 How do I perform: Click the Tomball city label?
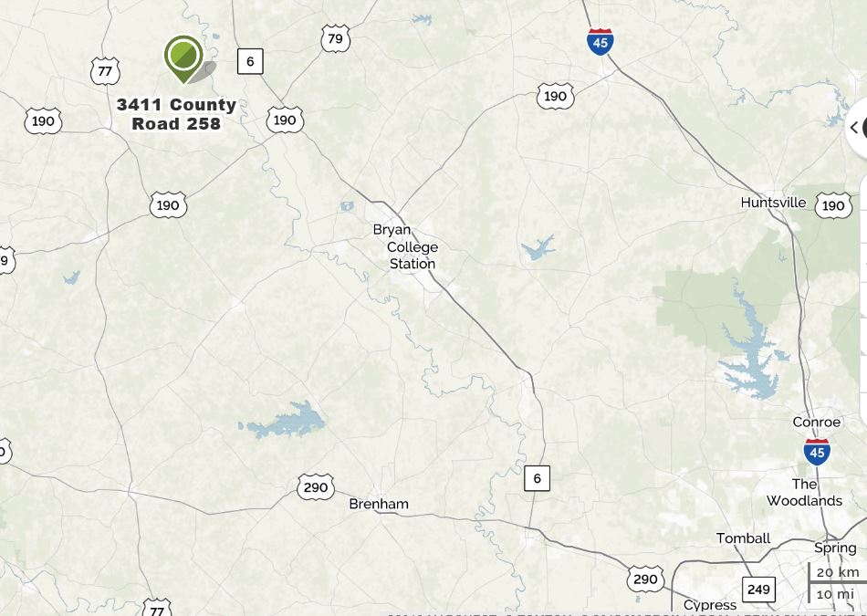[x=743, y=538]
